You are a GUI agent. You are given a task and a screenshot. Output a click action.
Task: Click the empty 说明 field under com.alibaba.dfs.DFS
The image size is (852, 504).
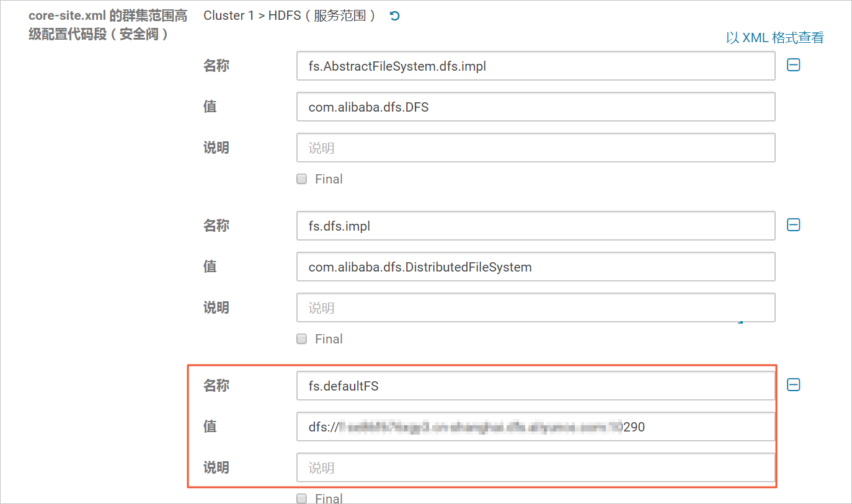pyautogui.click(x=536, y=148)
